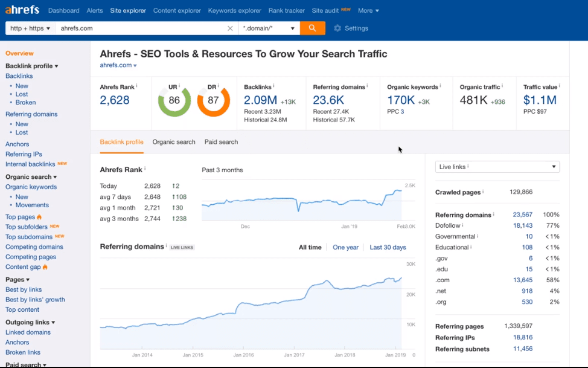Open Competing domains in the sidebar

point(34,247)
